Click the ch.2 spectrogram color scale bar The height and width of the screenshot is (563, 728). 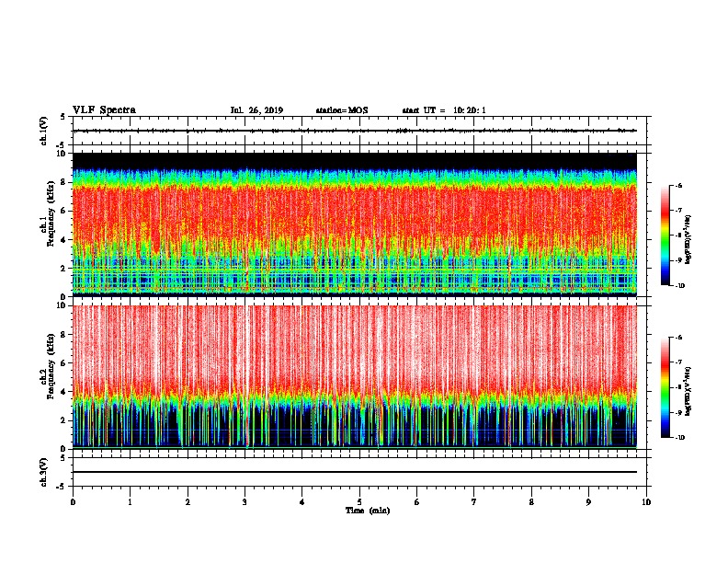(665, 387)
